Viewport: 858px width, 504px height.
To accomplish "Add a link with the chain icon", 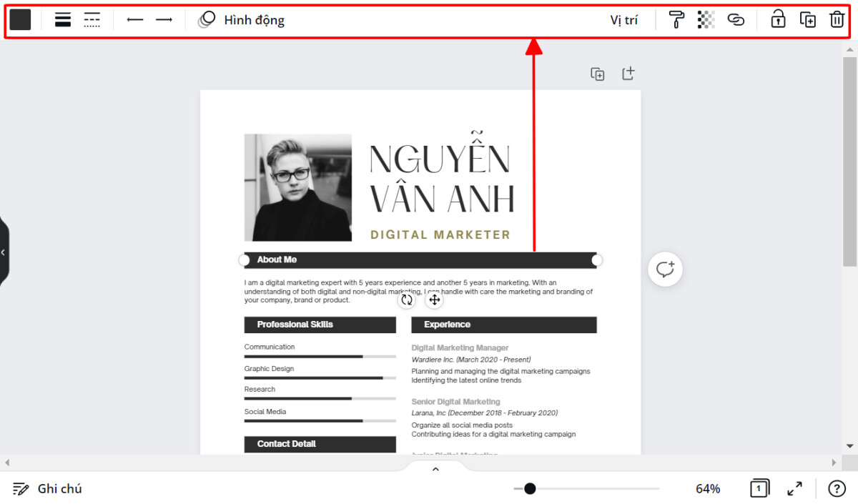I will coord(736,20).
